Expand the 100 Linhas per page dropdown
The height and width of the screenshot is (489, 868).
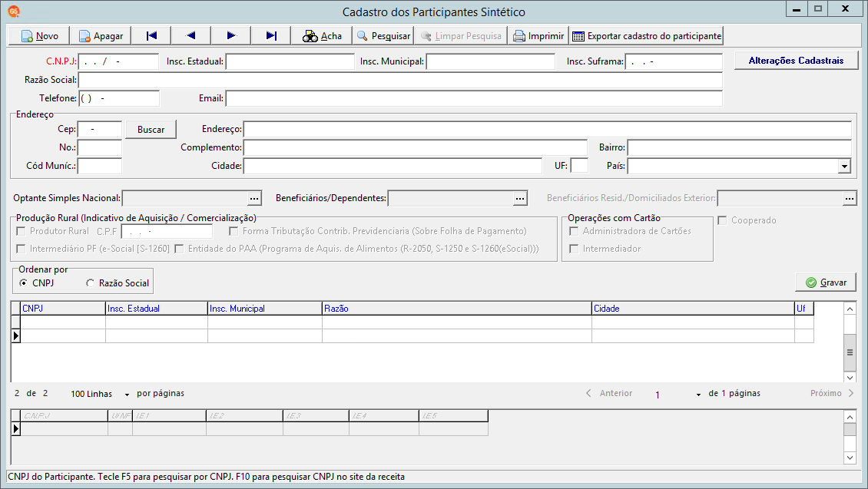(127, 394)
